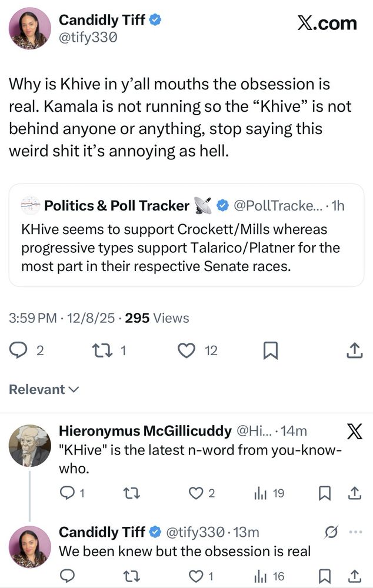Open Candidly Tiff's top profile picture
This screenshot has width=373, height=588.
click(30, 28)
